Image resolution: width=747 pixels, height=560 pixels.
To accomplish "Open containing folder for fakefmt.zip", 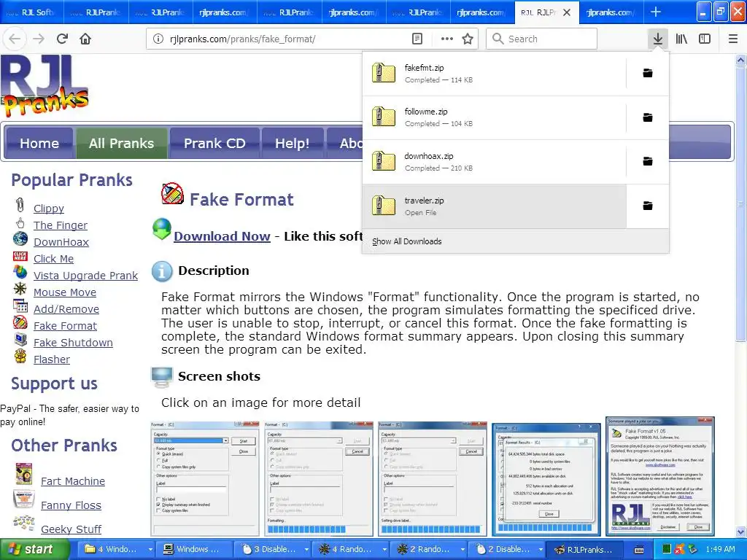I will [648, 74].
